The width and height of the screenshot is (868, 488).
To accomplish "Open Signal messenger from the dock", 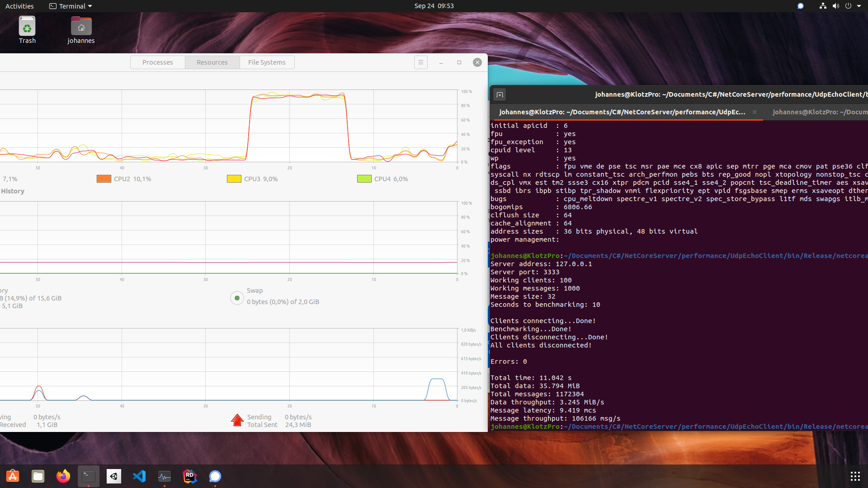I will pyautogui.click(x=215, y=476).
